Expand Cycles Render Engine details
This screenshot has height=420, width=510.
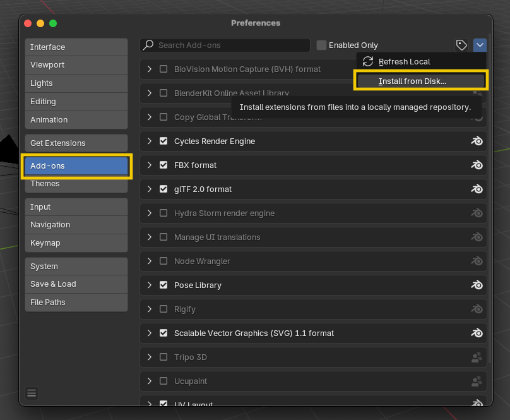click(150, 141)
